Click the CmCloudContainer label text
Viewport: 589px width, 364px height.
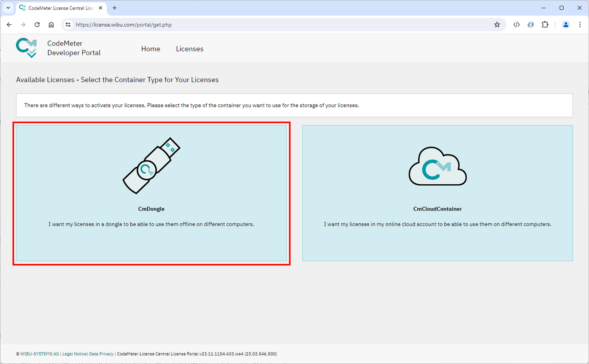click(438, 209)
